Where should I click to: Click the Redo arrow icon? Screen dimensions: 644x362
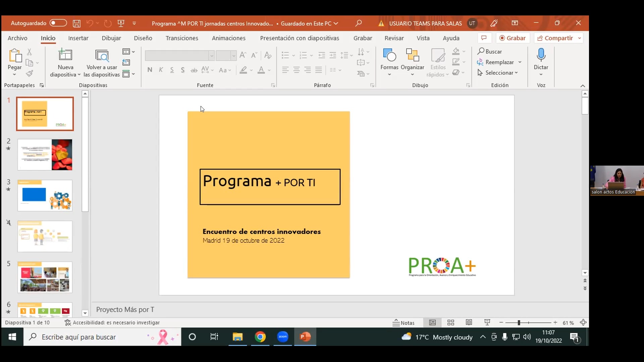pyautogui.click(x=108, y=23)
